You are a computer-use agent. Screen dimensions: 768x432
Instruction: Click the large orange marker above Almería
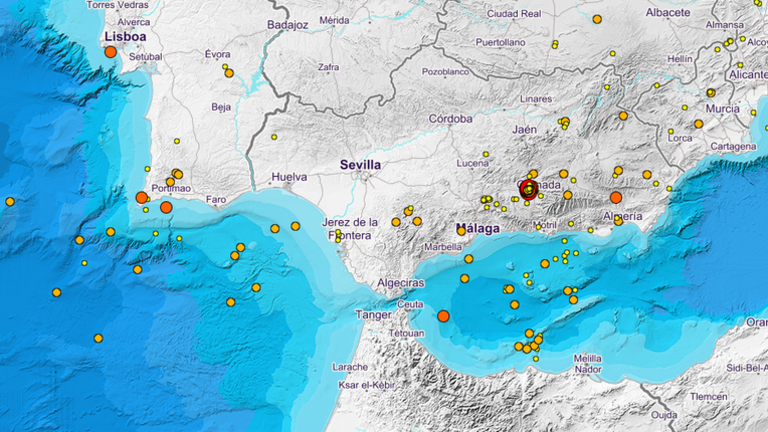616,197
